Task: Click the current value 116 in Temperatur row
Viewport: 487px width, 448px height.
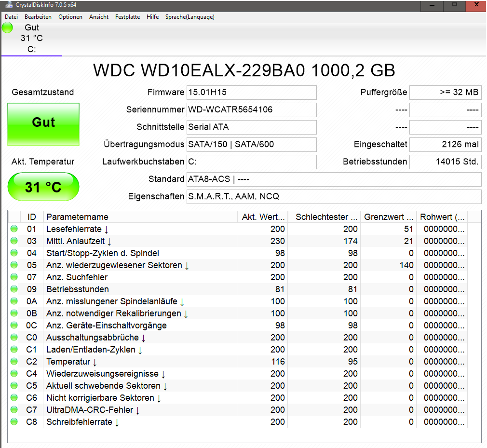Action: click(x=278, y=362)
